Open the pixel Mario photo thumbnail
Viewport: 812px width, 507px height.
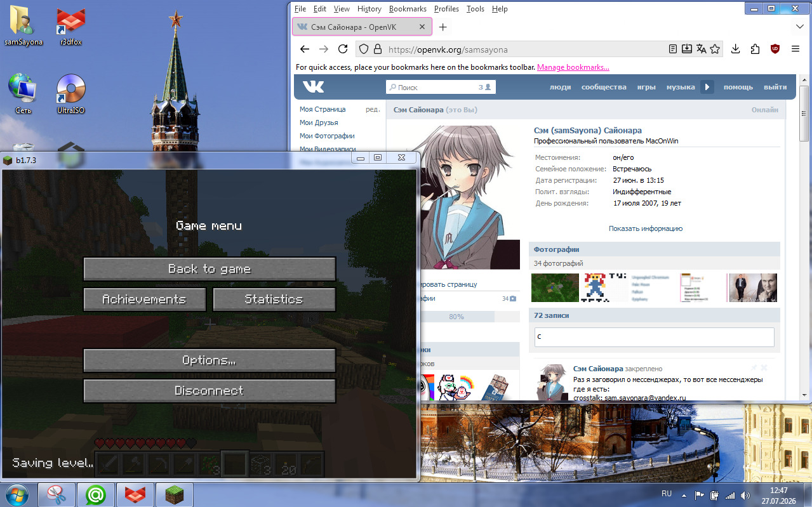point(604,287)
